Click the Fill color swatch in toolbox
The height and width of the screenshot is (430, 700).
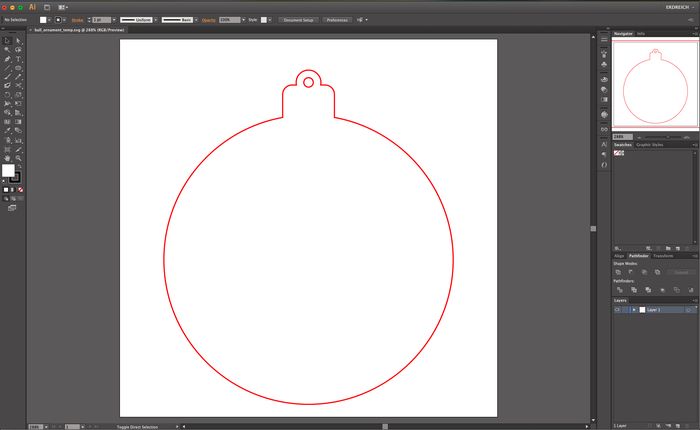coord(9,171)
